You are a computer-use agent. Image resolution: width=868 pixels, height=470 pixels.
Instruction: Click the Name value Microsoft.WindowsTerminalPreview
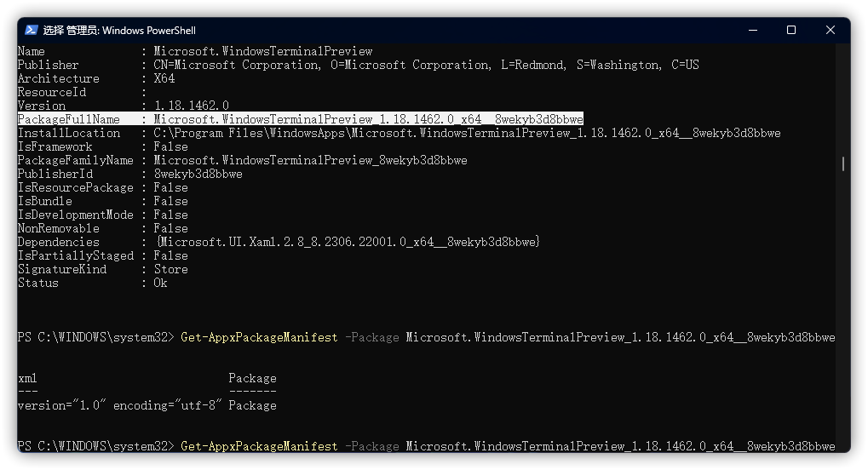click(x=263, y=51)
